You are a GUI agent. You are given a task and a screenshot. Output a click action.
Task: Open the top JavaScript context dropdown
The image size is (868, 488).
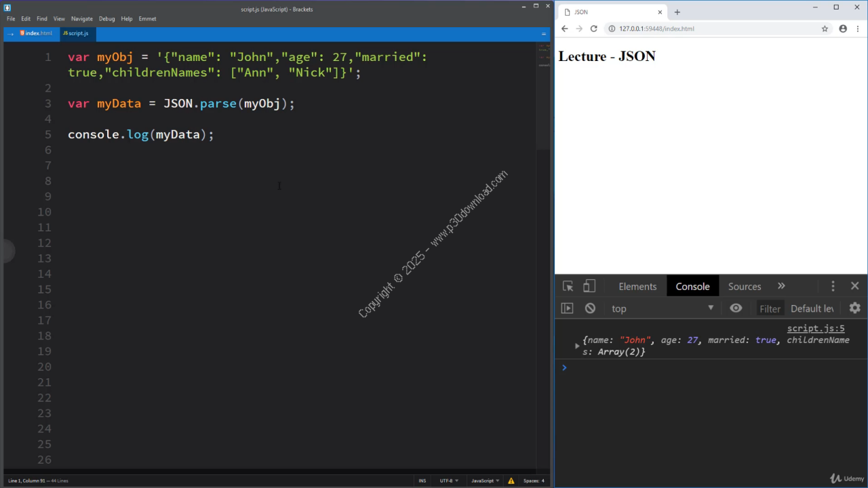point(663,308)
